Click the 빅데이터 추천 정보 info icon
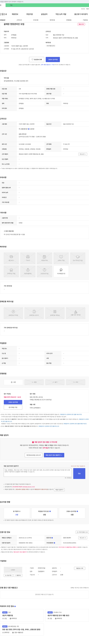This screenshot has width=89, height=644. coord(15,606)
